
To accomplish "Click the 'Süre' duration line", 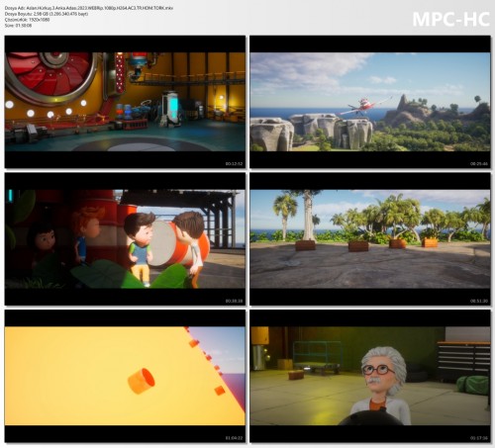I will coord(18,26).
